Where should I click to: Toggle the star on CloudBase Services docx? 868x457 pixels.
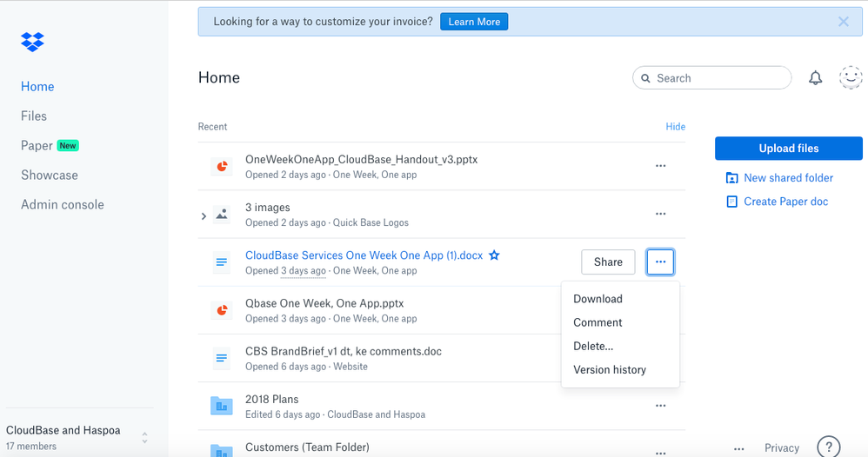[x=494, y=255]
